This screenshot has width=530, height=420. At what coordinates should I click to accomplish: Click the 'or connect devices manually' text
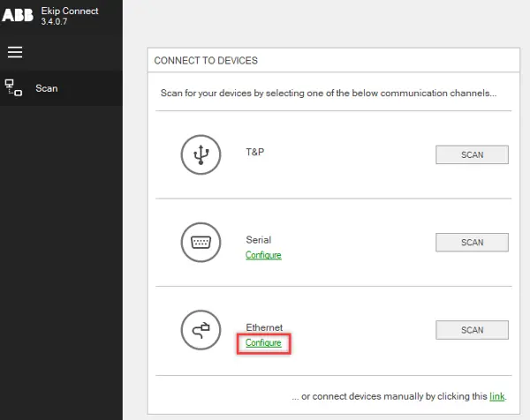tap(389, 396)
